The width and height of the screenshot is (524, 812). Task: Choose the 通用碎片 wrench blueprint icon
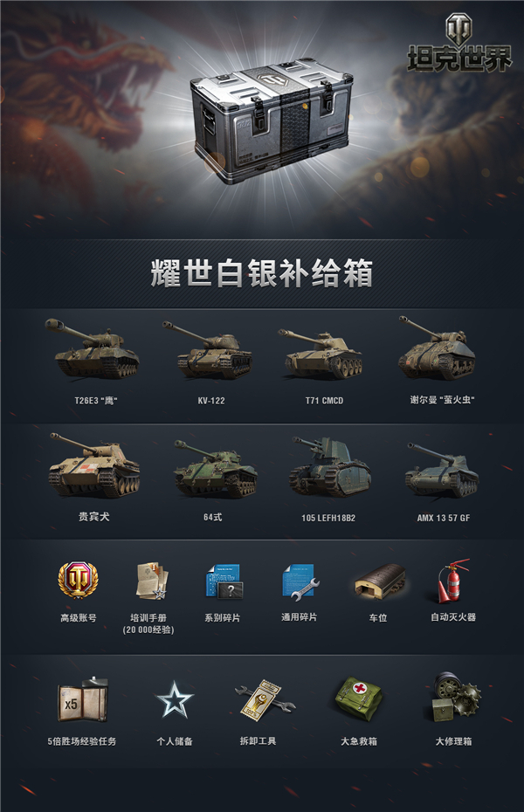[300, 582]
